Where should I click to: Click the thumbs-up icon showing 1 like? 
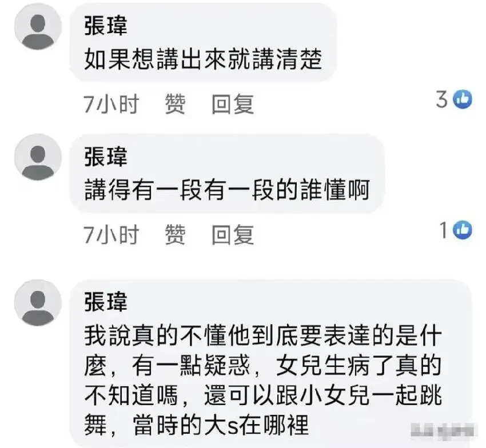(463, 230)
